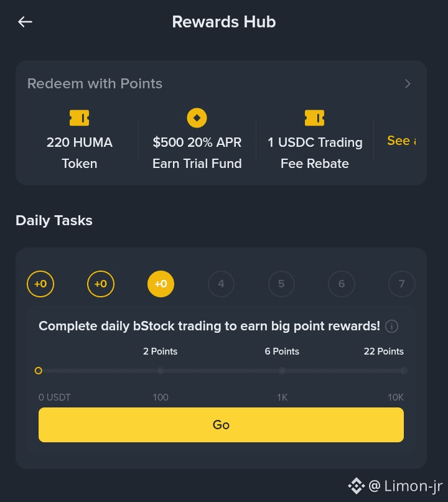
Task: Click the yellow Go button
Action: point(221,425)
